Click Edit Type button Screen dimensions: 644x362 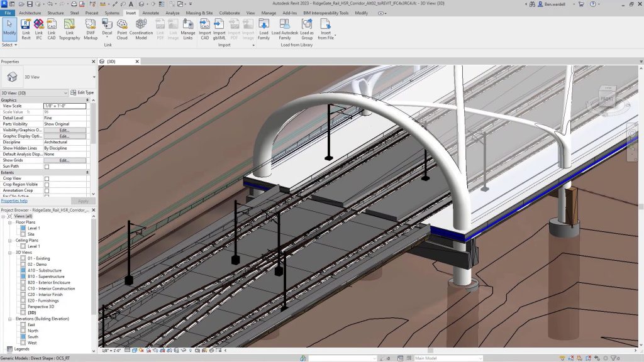(x=82, y=93)
